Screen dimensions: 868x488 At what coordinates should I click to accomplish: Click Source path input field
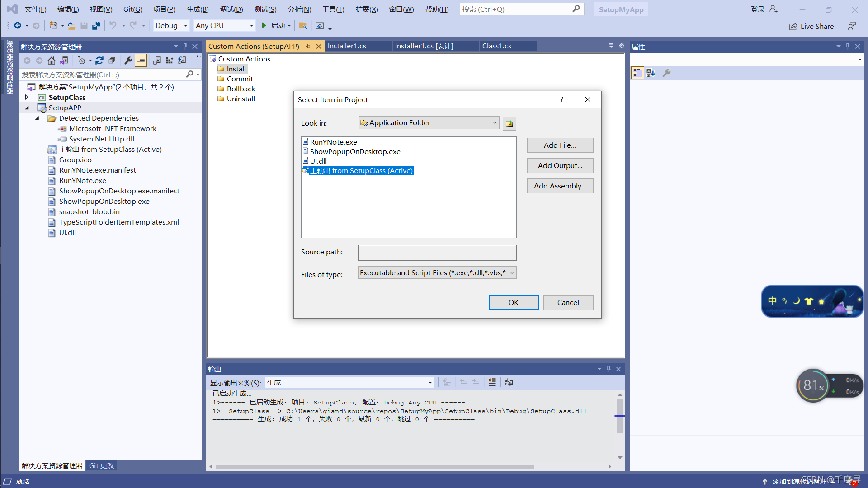[437, 251]
